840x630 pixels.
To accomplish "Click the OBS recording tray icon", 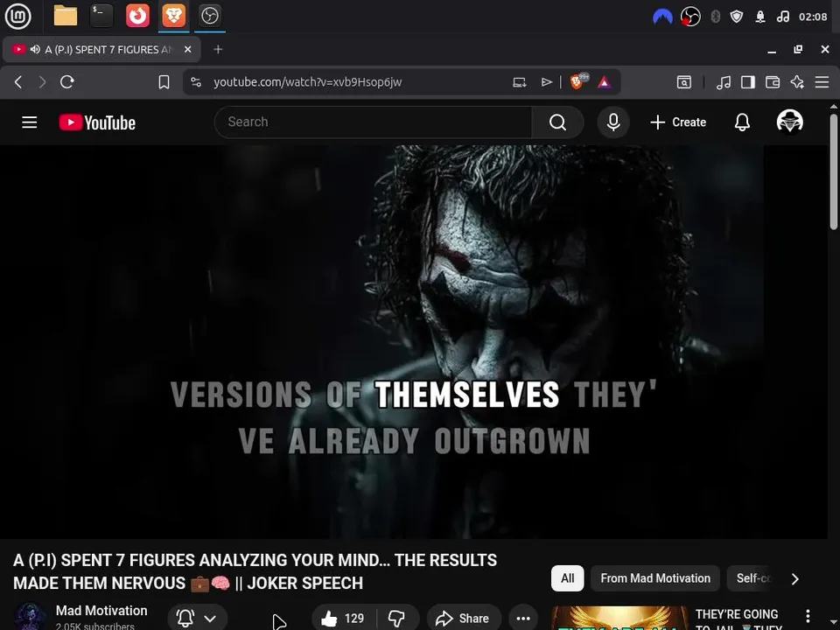I will point(690,17).
